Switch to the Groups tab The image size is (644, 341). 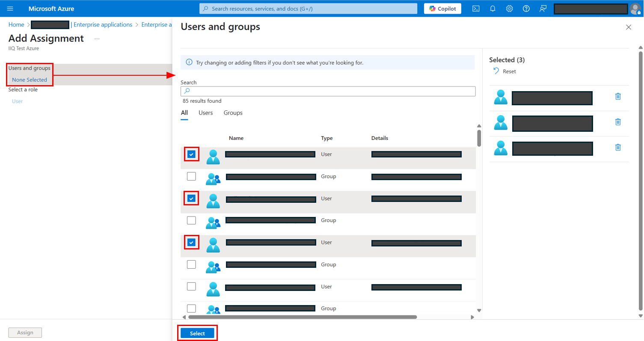(x=233, y=113)
